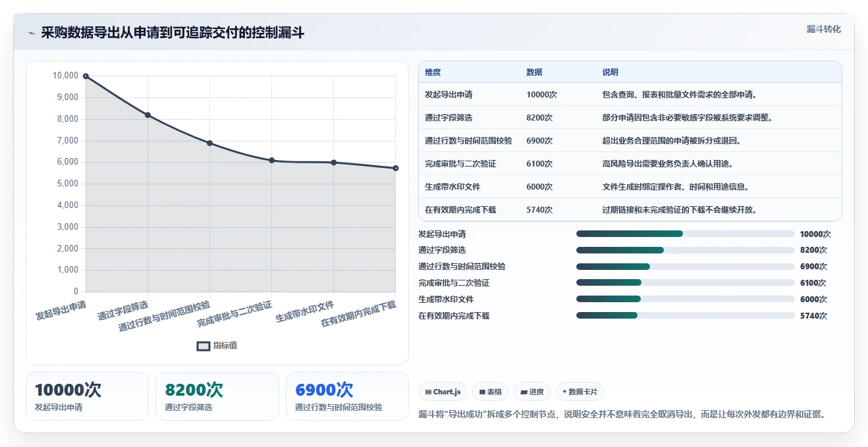Click the 6900次 value in the table

[x=539, y=141]
